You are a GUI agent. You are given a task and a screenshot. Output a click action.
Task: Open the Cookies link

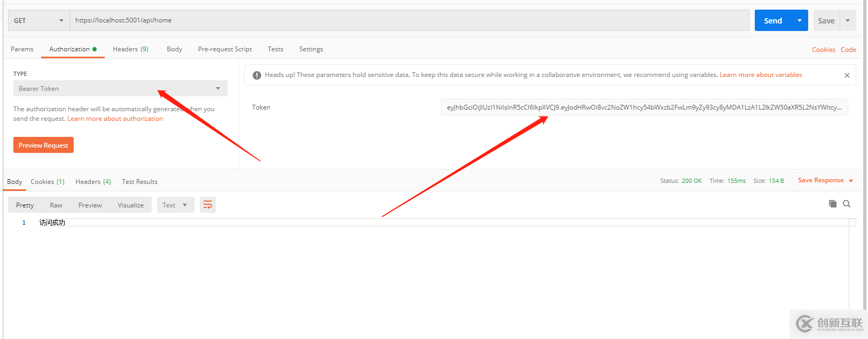click(x=823, y=50)
